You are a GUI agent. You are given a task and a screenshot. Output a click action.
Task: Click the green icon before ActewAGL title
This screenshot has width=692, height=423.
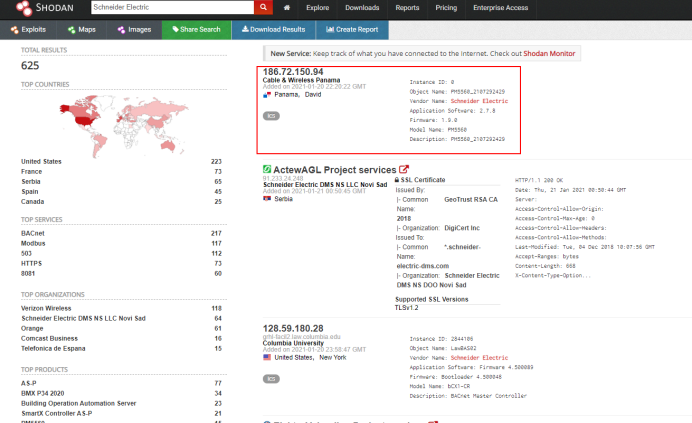coord(267,170)
